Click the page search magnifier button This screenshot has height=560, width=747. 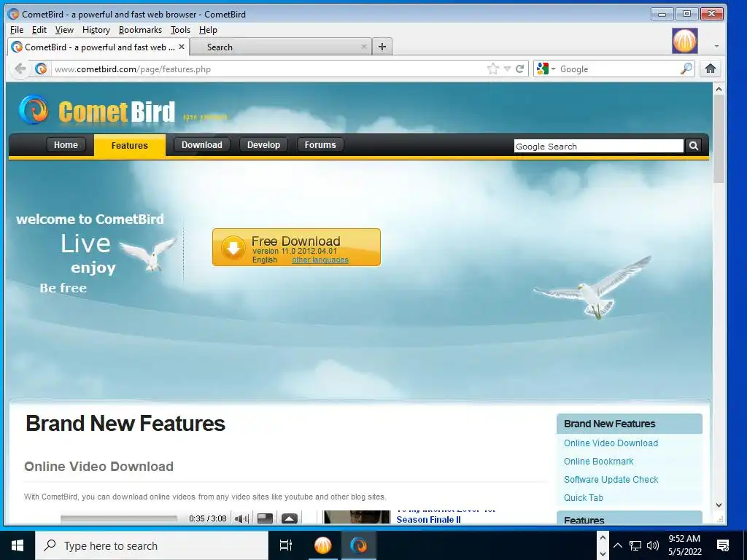tap(694, 146)
